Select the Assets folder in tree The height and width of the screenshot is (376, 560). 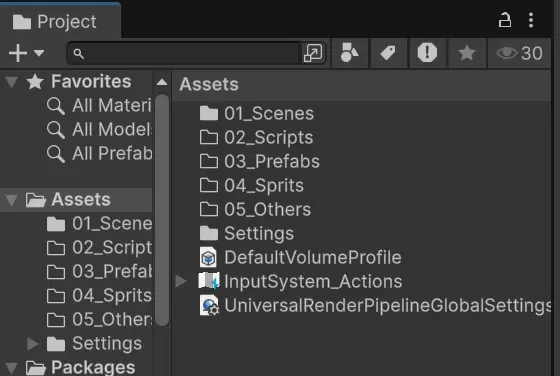click(76, 200)
